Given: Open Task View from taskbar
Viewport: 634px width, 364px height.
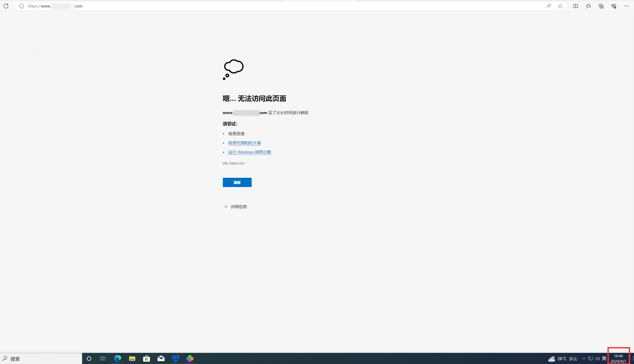Looking at the screenshot, I should click(x=103, y=359).
